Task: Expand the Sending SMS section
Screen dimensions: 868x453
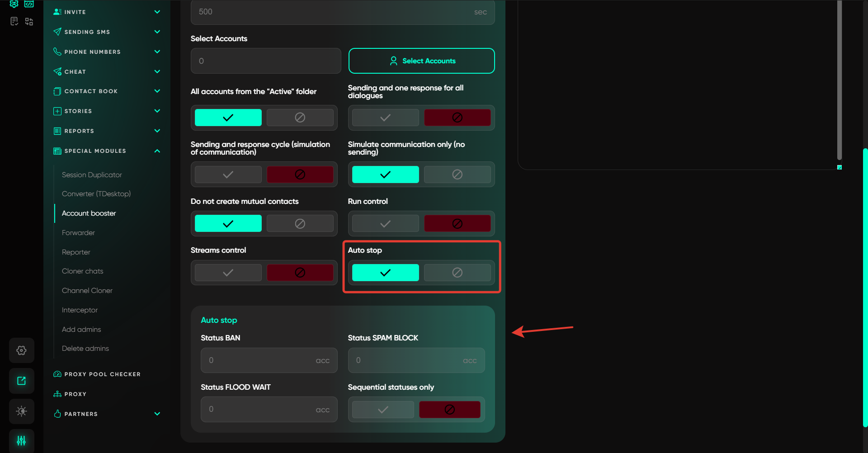Action: (157, 32)
